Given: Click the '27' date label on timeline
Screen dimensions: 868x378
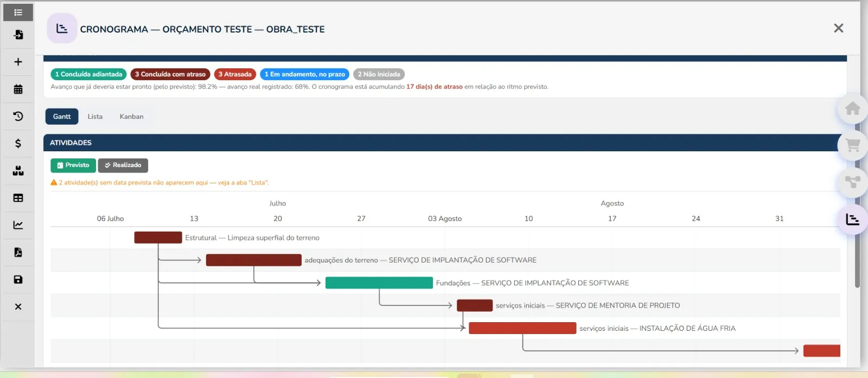Looking at the screenshot, I should pyautogui.click(x=361, y=219).
